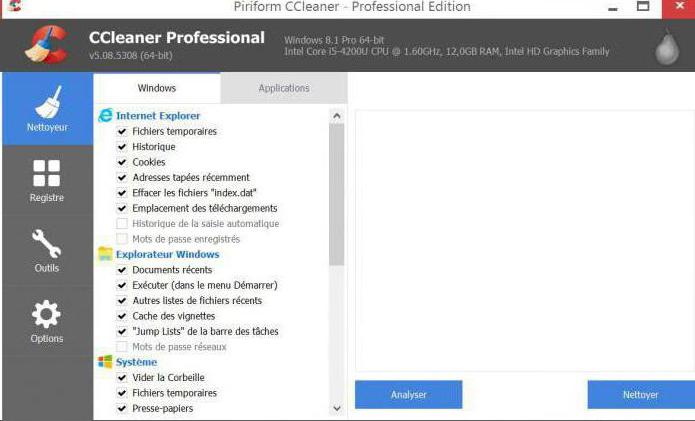Screen dimensions: 695x421
Task: Switch to the Windows tab
Action: pos(157,88)
